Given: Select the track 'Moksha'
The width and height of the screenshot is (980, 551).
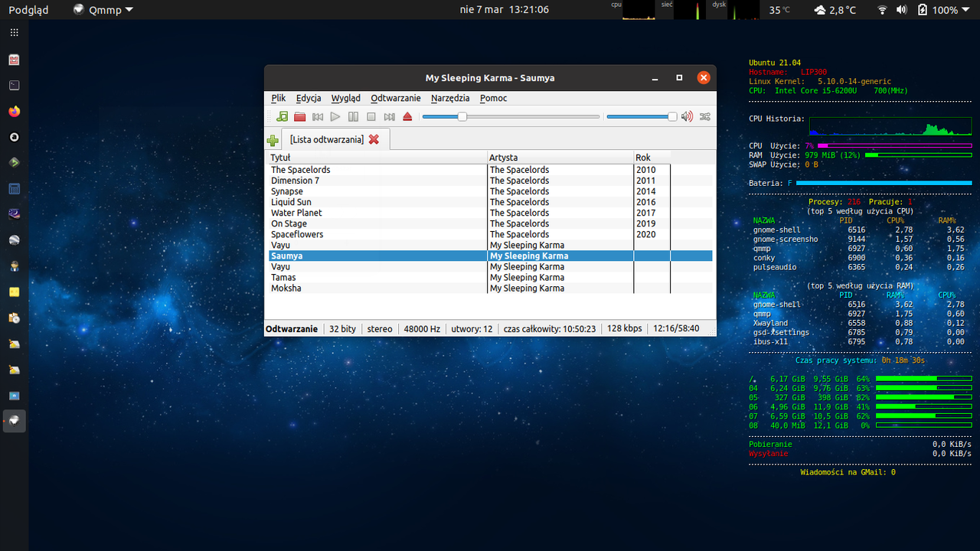Looking at the screenshot, I should (x=286, y=288).
